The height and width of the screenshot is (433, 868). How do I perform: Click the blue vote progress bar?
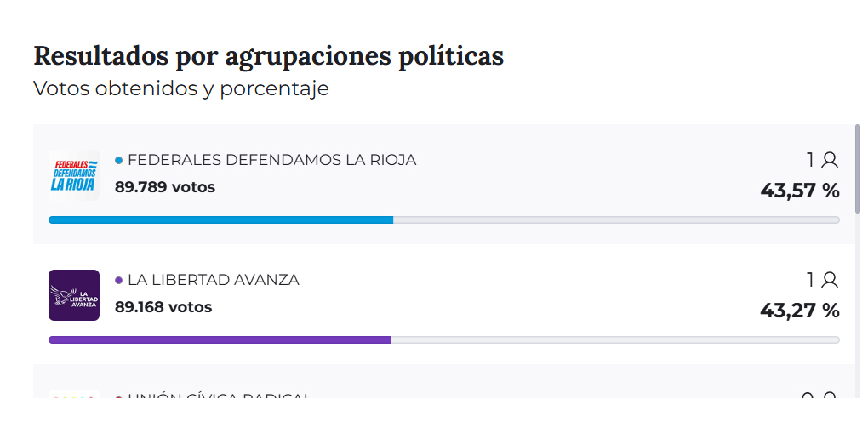pos(221,219)
